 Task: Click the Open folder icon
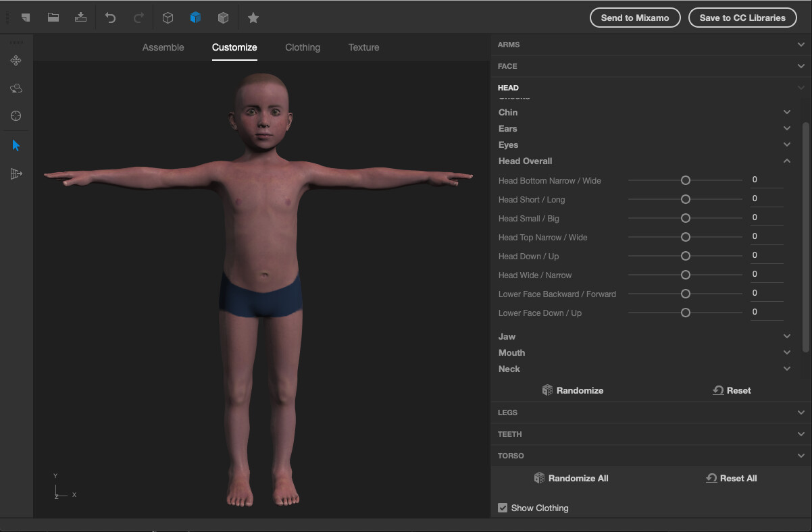(53, 18)
